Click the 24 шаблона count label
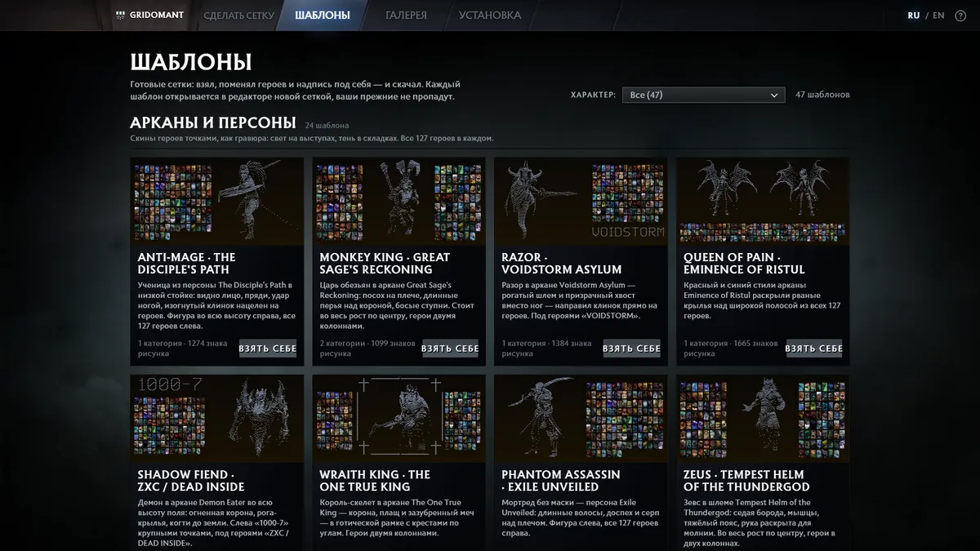The width and height of the screenshot is (980, 551). [327, 126]
